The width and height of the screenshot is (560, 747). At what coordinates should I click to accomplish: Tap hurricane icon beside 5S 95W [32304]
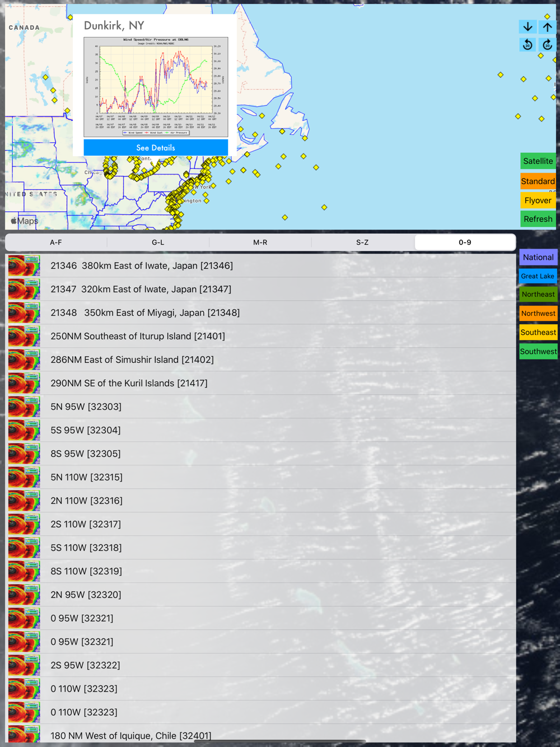pos(24,431)
